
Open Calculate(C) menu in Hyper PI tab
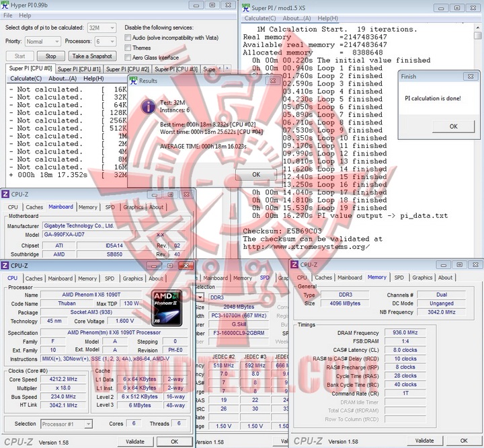26,79
